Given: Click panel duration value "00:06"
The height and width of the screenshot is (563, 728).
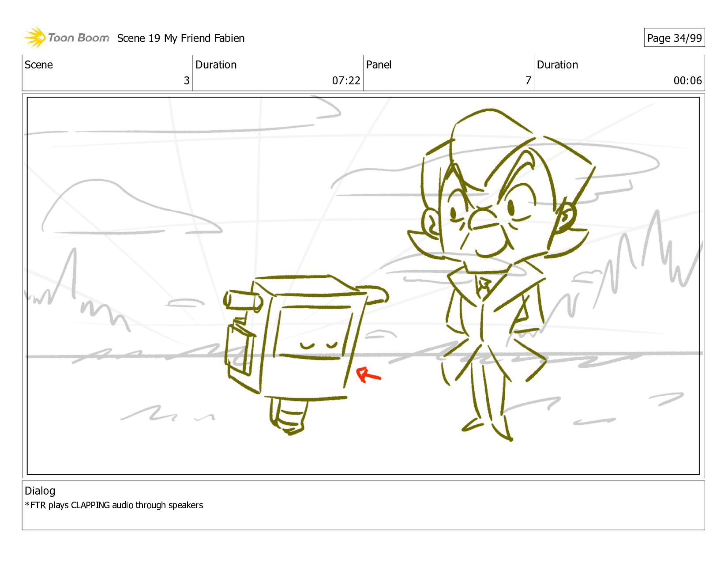Looking at the screenshot, I should [x=687, y=81].
